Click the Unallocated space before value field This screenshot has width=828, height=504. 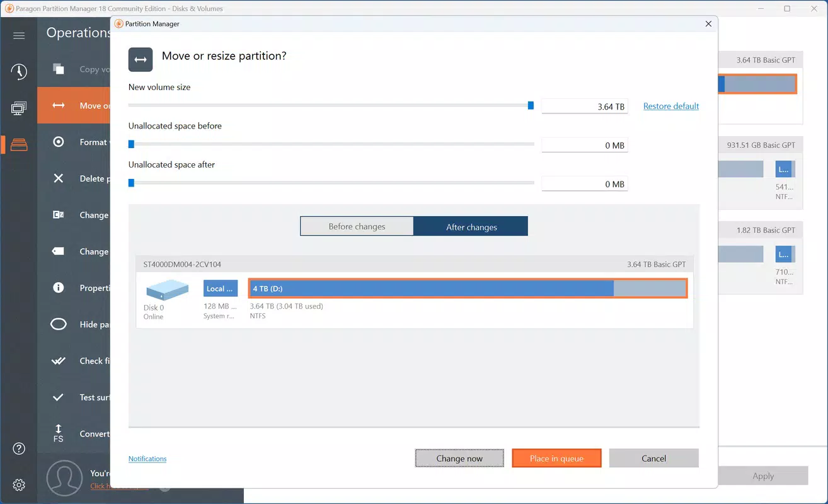[585, 145]
